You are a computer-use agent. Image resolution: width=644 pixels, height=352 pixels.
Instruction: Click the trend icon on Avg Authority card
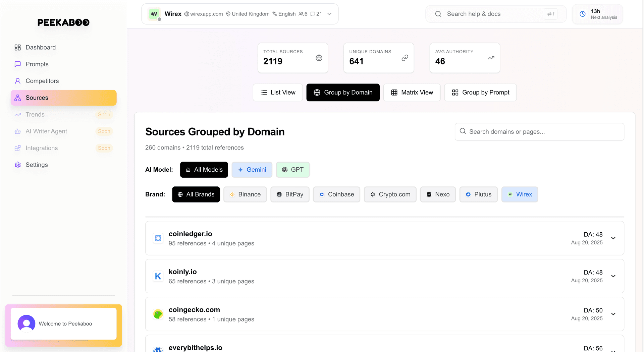pyautogui.click(x=491, y=58)
